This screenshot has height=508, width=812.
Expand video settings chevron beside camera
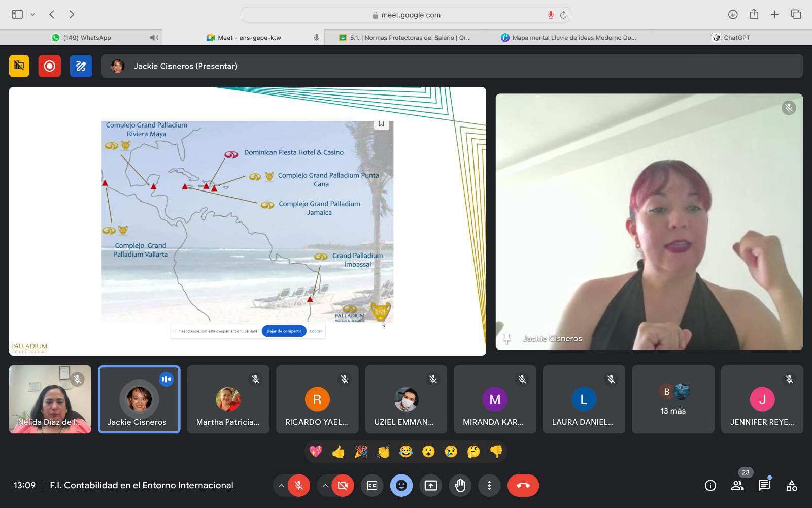[325, 486]
